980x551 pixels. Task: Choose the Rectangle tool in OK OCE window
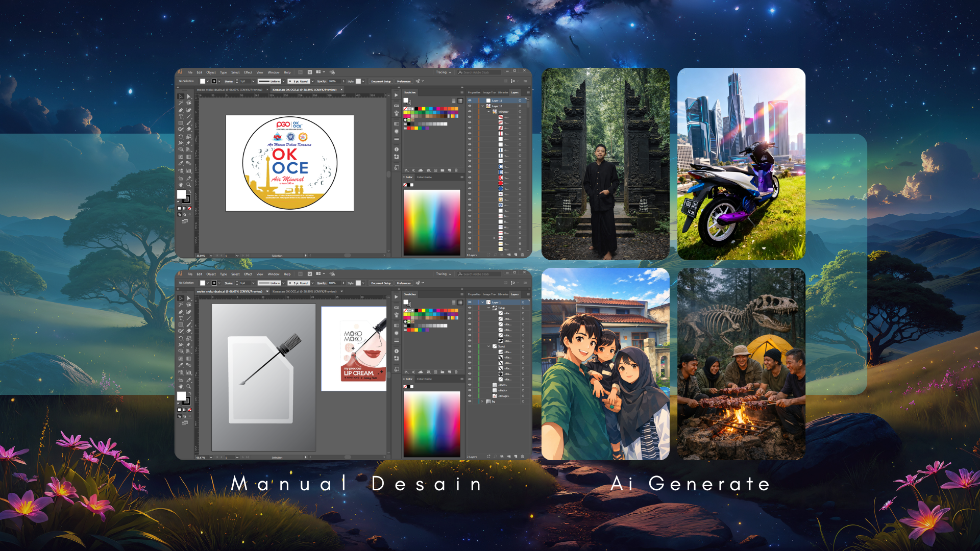pyautogui.click(x=181, y=123)
